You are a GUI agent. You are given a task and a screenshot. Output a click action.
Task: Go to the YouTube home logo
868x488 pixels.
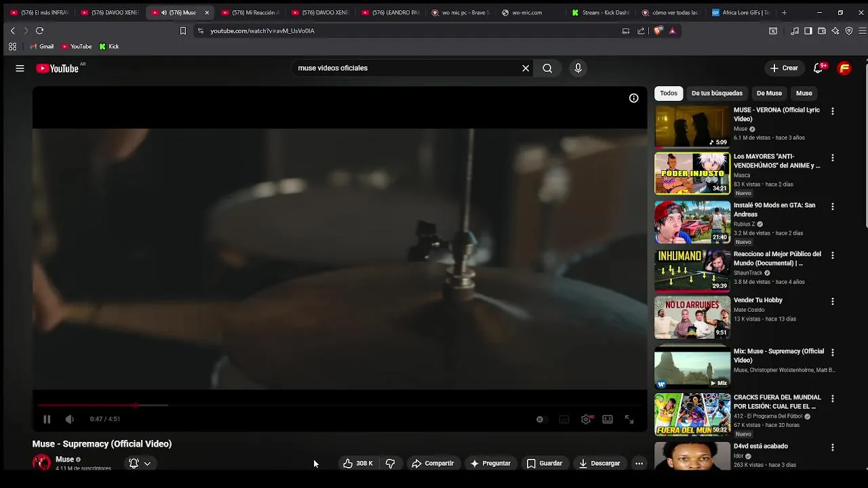point(57,68)
